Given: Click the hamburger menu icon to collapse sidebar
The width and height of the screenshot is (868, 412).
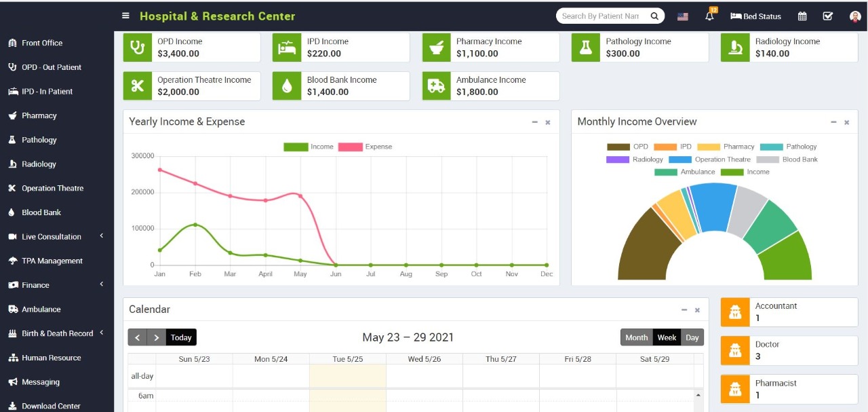Looking at the screenshot, I should [x=125, y=16].
